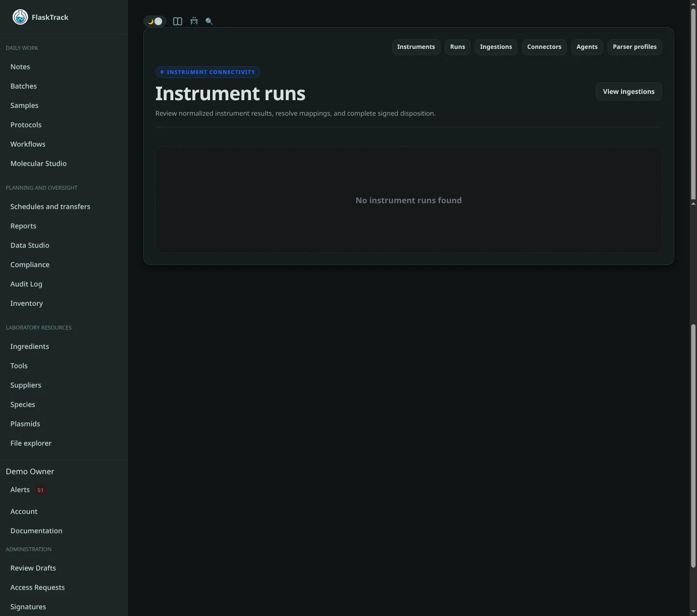This screenshot has height=616, width=697.
Task: Open Signatures in the sidebar
Action: click(x=63, y=607)
